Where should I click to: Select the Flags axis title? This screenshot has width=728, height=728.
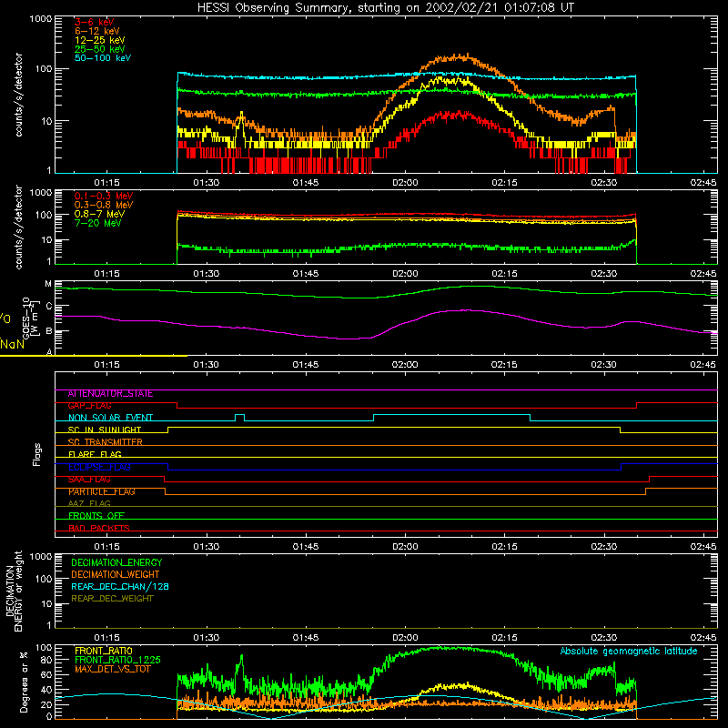[37, 454]
